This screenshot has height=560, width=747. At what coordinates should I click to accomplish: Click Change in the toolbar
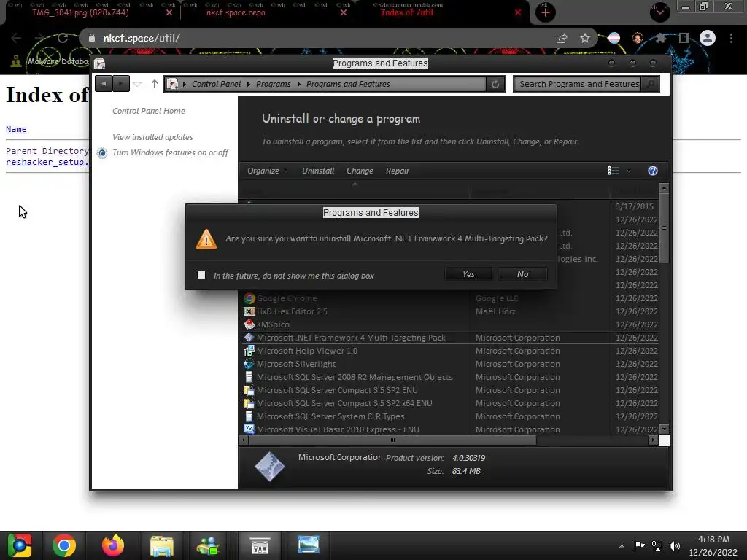click(360, 171)
